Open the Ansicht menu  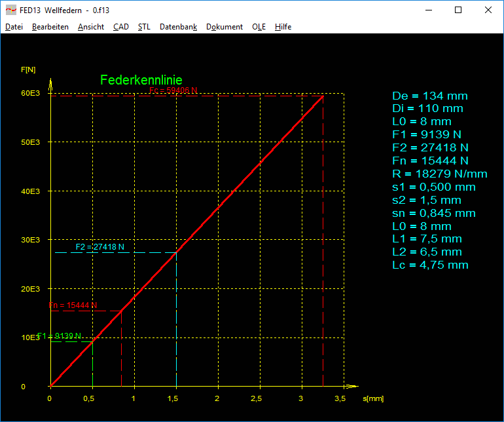click(90, 27)
